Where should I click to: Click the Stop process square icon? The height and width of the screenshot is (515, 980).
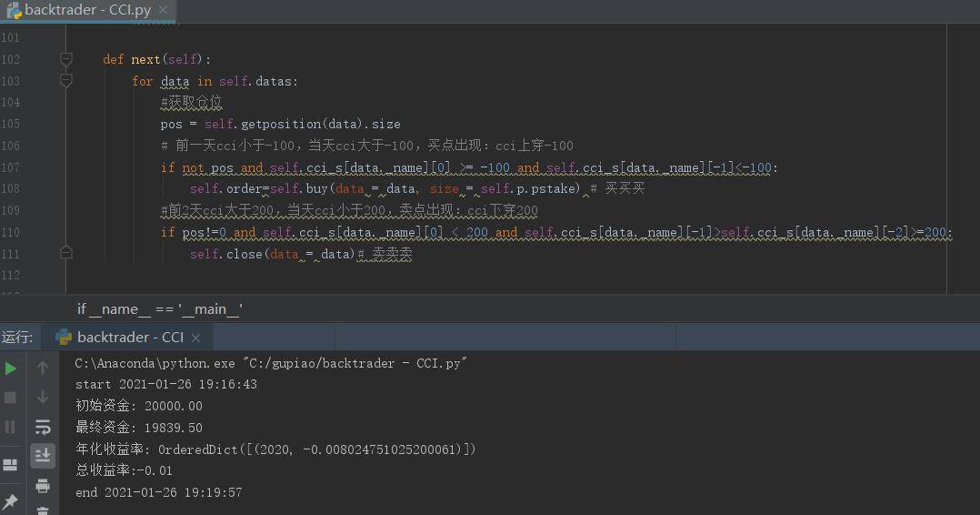(x=10, y=398)
